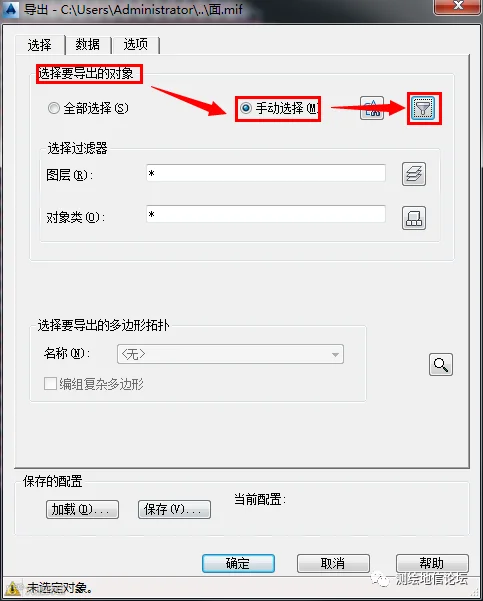Tick the 编组复杂多边形 checkbox
The height and width of the screenshot is (601, 483).
pos(50,384)
